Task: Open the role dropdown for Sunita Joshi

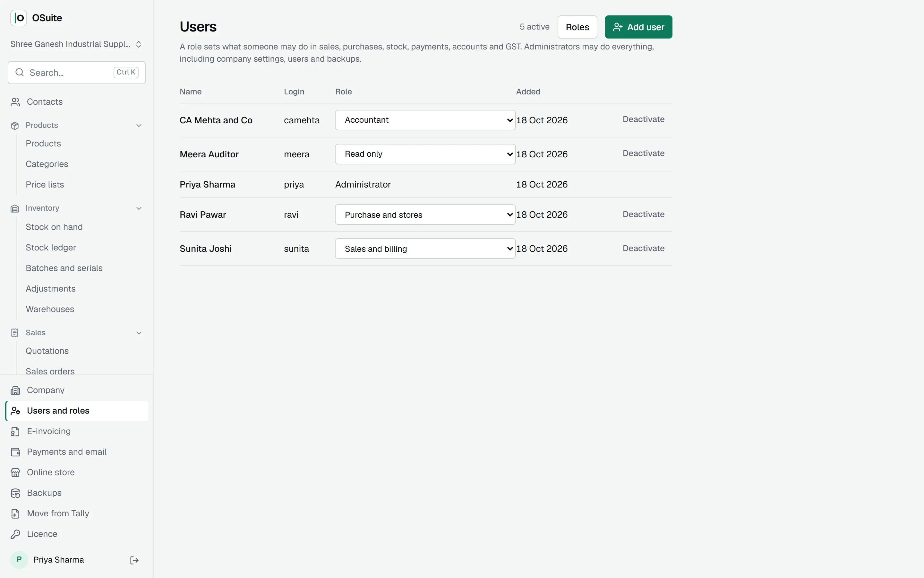Action: pos(425,249)
